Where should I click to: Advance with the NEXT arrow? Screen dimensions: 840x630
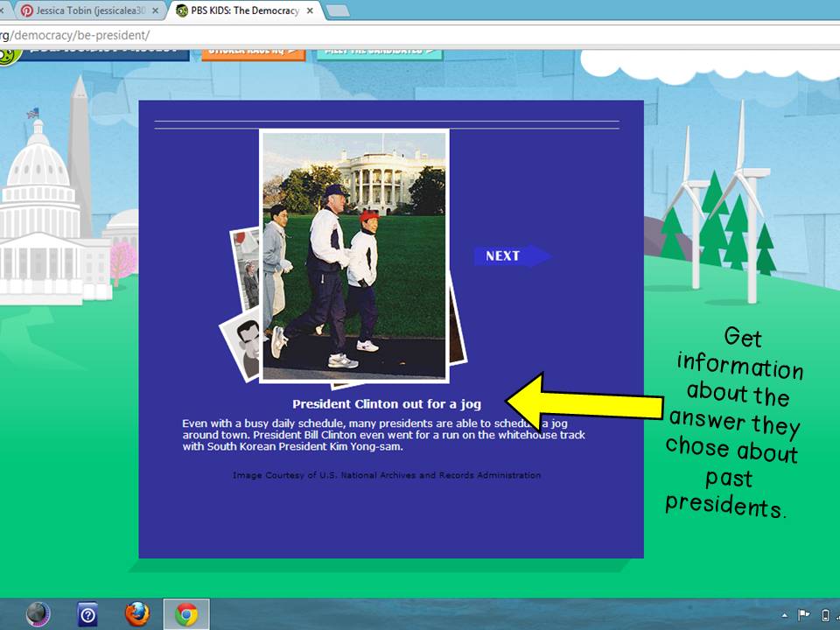pyautogui.click(x=512, y=255)
